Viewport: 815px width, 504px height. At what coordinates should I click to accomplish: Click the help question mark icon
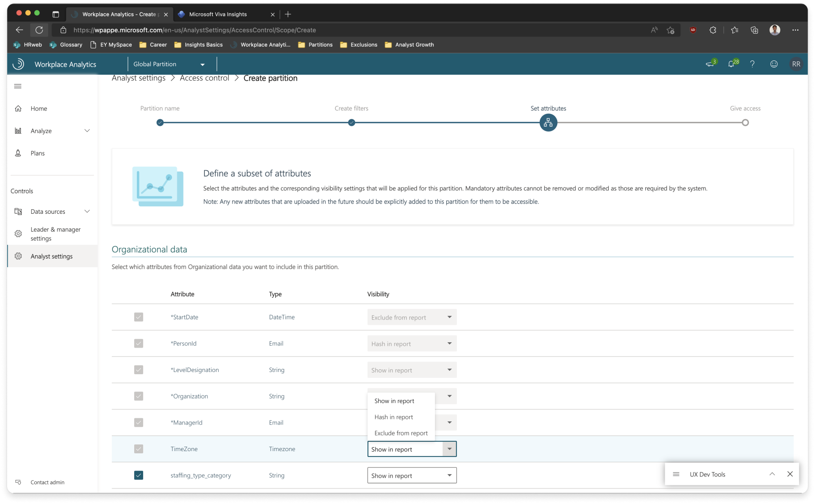click(x=752, y=64)
